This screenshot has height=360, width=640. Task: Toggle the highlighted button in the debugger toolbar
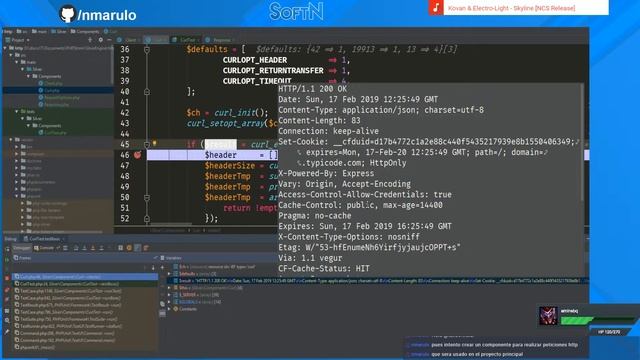tap(138, 248)
